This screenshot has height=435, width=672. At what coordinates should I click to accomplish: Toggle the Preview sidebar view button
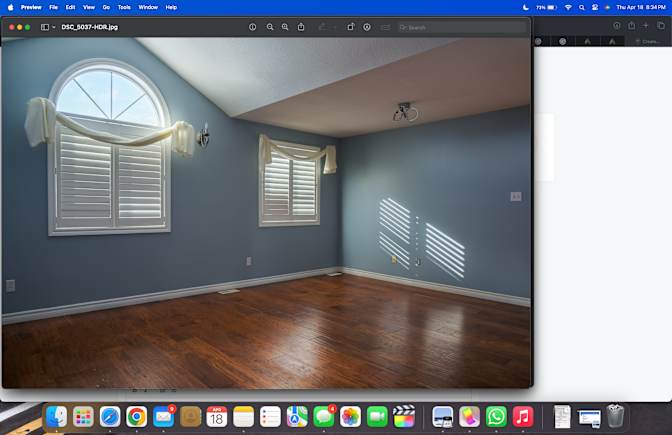pos(45,27)
